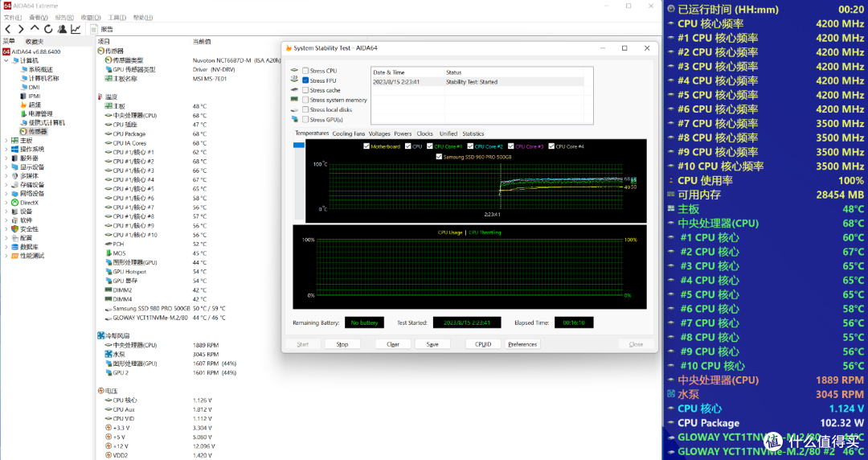Expand the 显示设备 tree node

pos(6,166)
